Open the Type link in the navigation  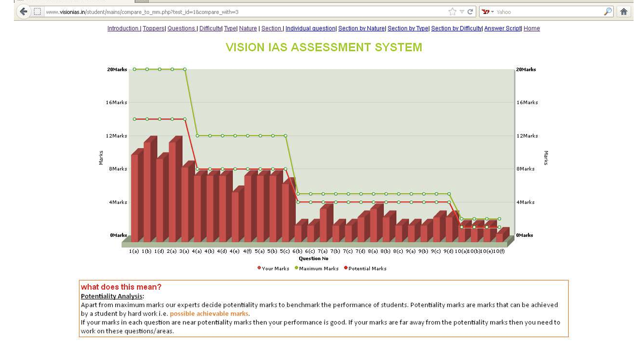(230, 28)
